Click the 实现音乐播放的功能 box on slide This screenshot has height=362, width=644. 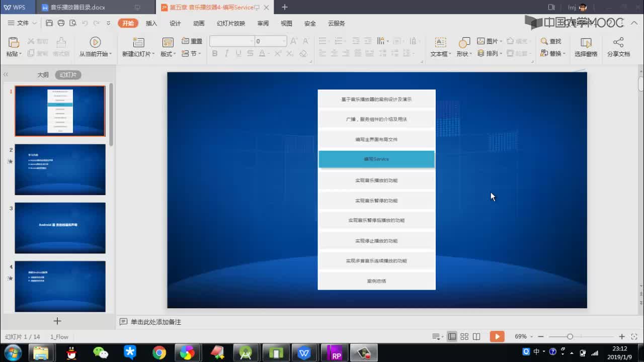[376, 180]
